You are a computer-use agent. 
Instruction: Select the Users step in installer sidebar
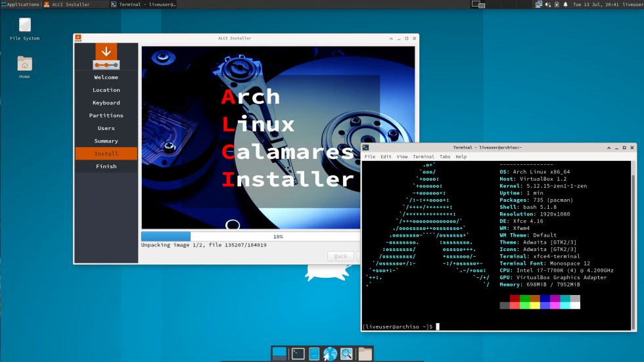pyautogui.click(x=106, y=128)
